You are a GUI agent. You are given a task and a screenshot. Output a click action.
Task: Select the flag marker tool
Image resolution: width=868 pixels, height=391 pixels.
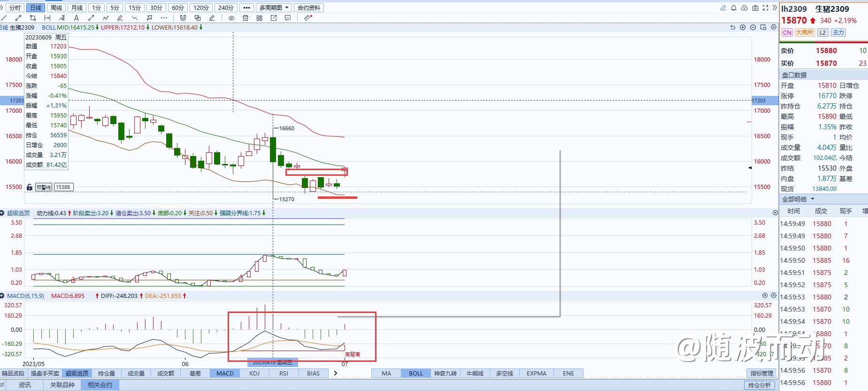[149, 18]
